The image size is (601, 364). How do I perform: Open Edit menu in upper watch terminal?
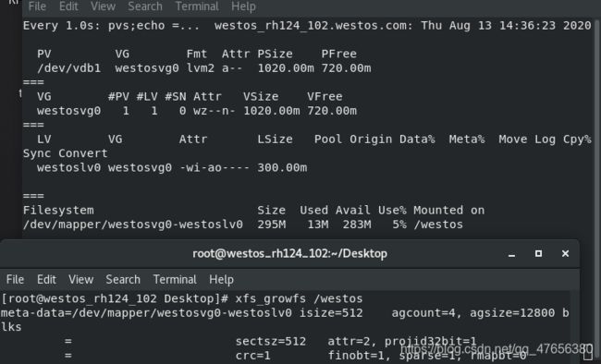(68, 6)
